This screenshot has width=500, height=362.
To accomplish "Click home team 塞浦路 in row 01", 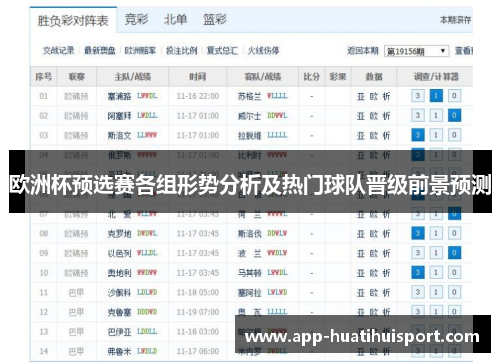I will tap(119, 96).
